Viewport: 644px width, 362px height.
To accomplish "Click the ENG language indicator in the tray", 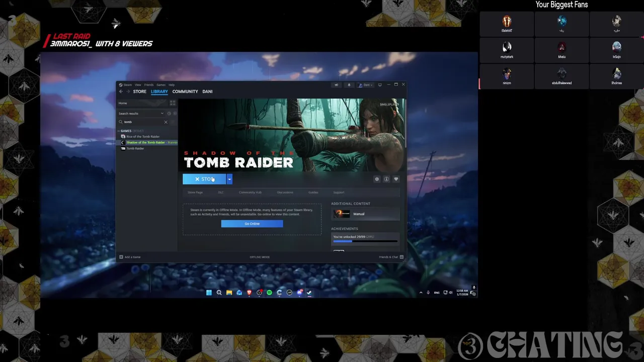I will [437, 293].
